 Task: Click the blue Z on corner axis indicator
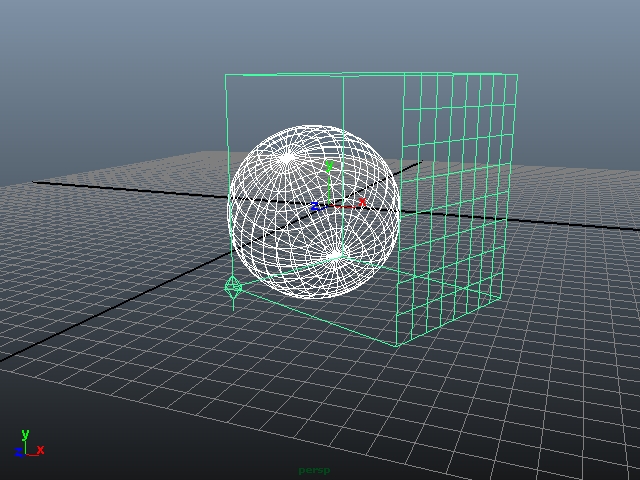tap(18, 452)
